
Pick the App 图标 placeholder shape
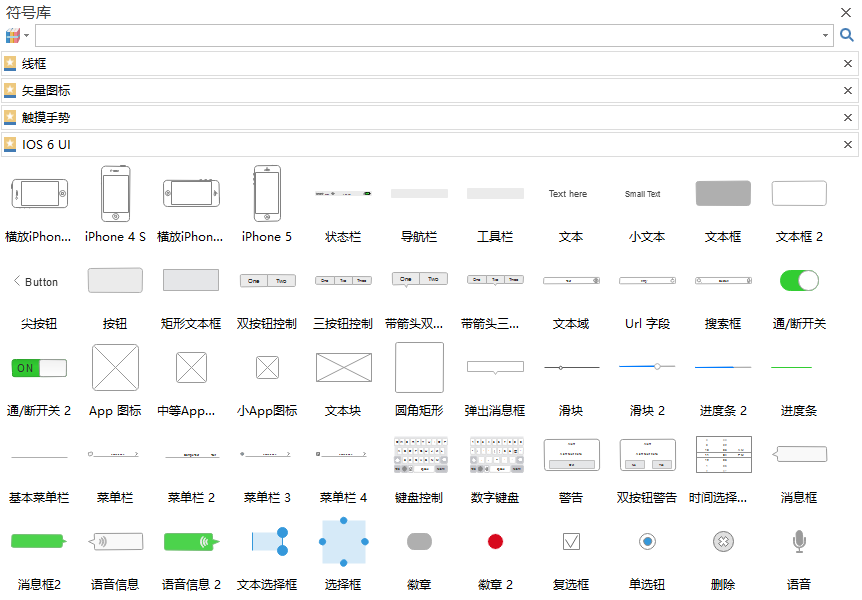coord(115,367)
